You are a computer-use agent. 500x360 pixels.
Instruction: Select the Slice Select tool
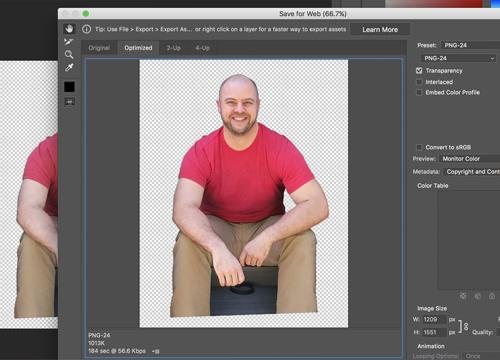[69, 42]
